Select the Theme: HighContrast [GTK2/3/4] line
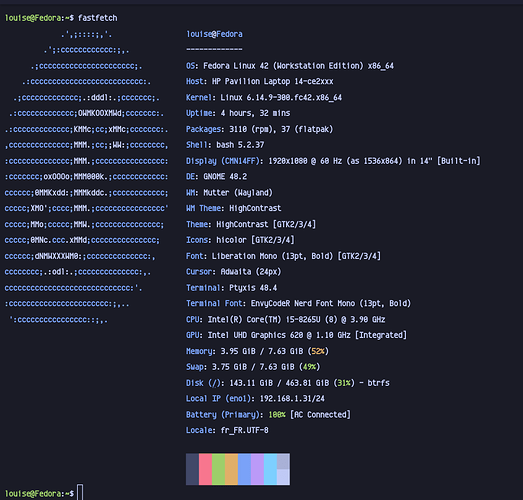Viewport: 523px width, 500px height. pos(251,224)
